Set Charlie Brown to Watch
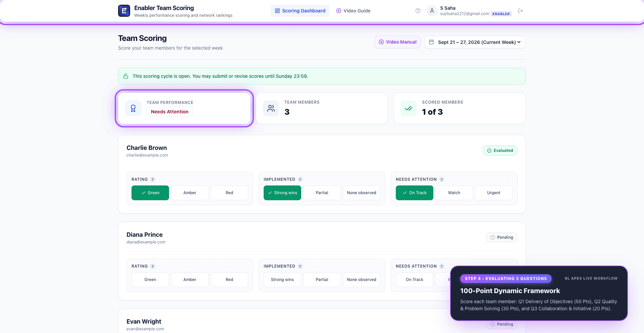The image size is (644, 333). pyautogui.click(x=454, y=193)
